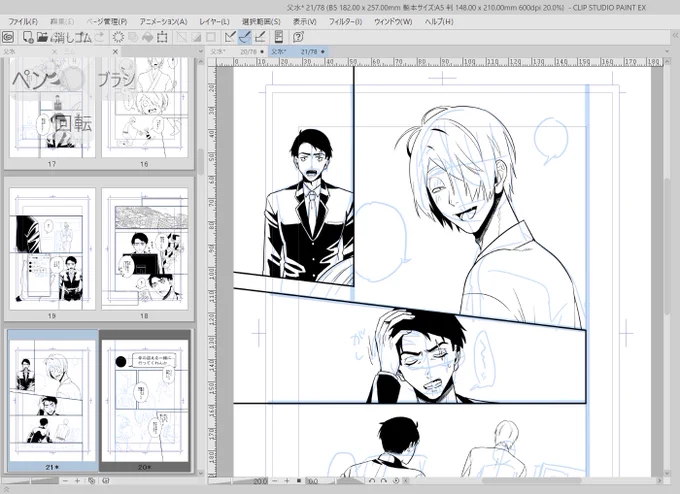Click the Show selection border icon
680x494 pixels.
tap(211, 37)
